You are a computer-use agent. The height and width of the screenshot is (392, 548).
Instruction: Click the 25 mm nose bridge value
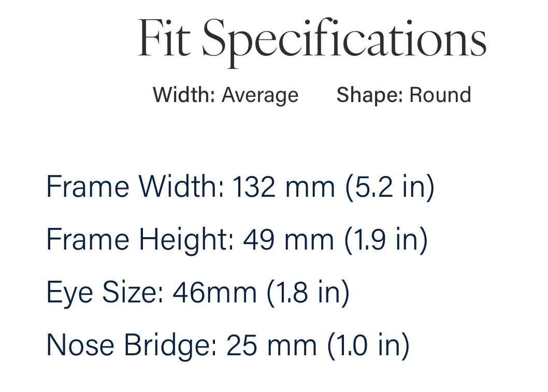click(271, 345)
